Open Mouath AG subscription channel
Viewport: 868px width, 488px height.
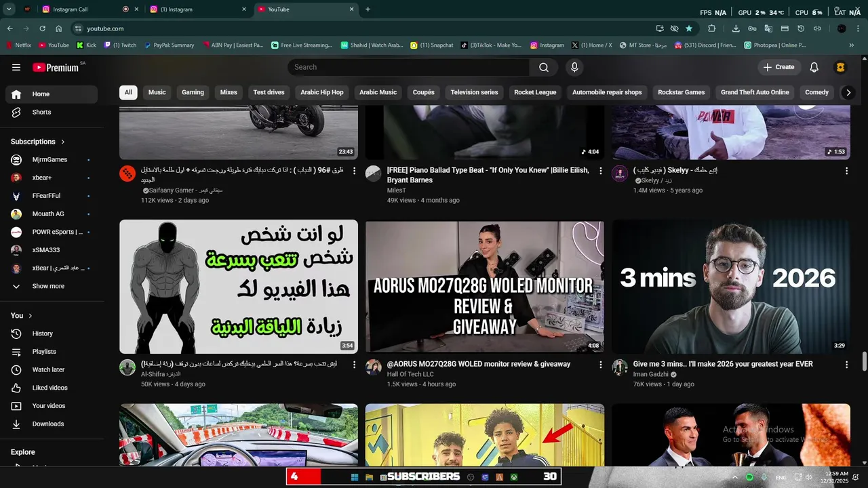pyautogui.click(x=52, y=213)
